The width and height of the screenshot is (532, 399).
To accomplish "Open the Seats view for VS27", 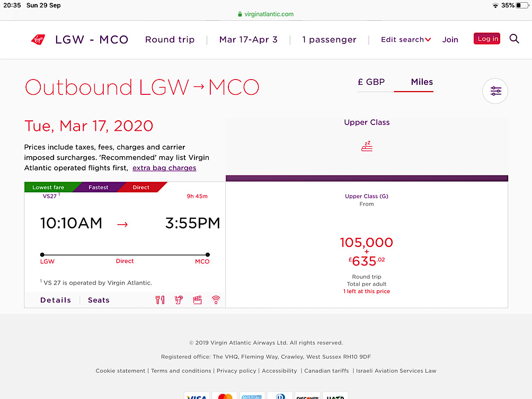I will (x=99, y=300).
